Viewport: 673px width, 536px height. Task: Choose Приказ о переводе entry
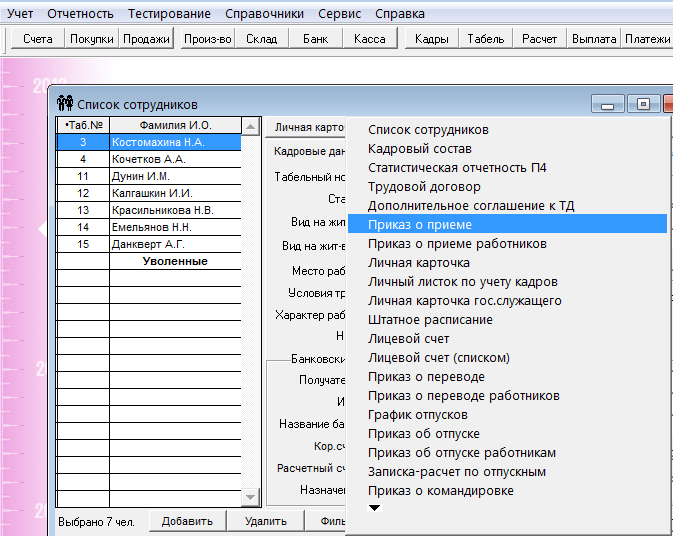507,377
